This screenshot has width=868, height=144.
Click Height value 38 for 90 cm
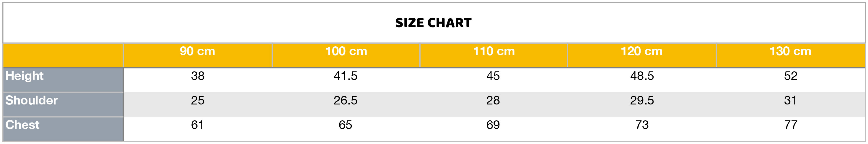(198, 76)
